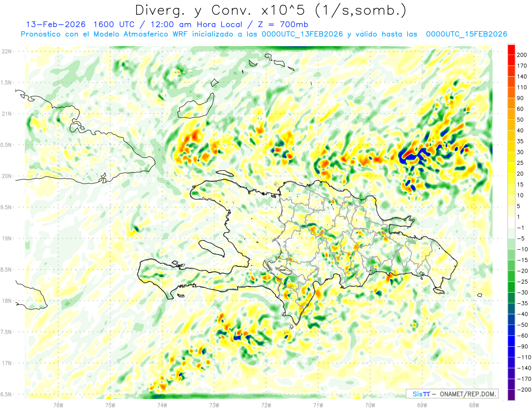Viewport: 532px width, 411px height.
Task: Click the '74W' longitude label
Action: click(x=162, y=405)
